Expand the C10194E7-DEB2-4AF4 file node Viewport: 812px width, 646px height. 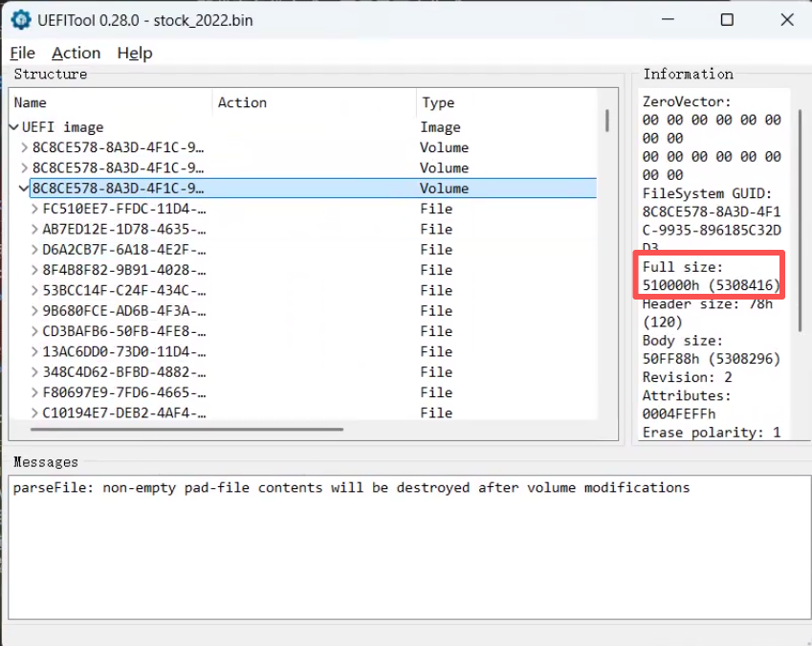pyautogui.click(x=34, y=412)
